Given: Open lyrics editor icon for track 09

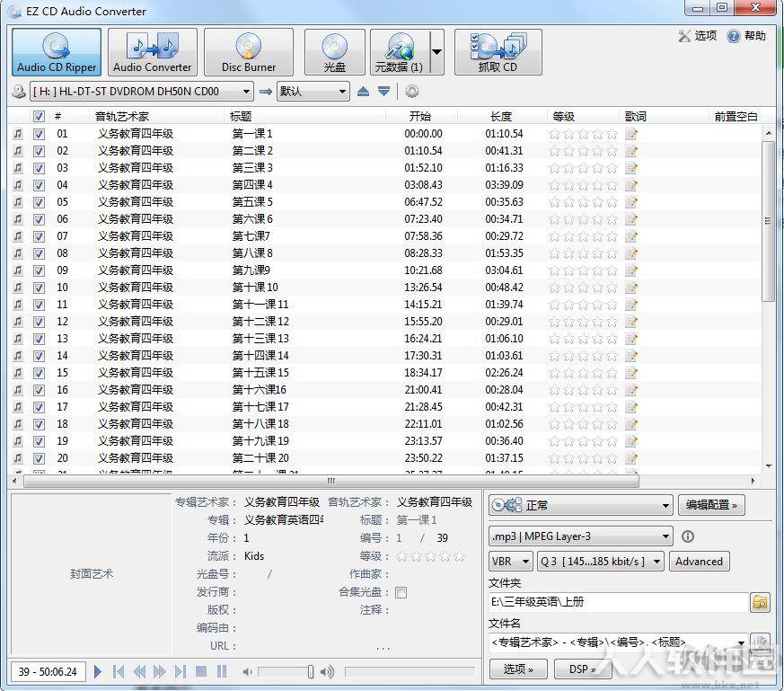Looking at the screenshot, I should [x=631, y=270].
